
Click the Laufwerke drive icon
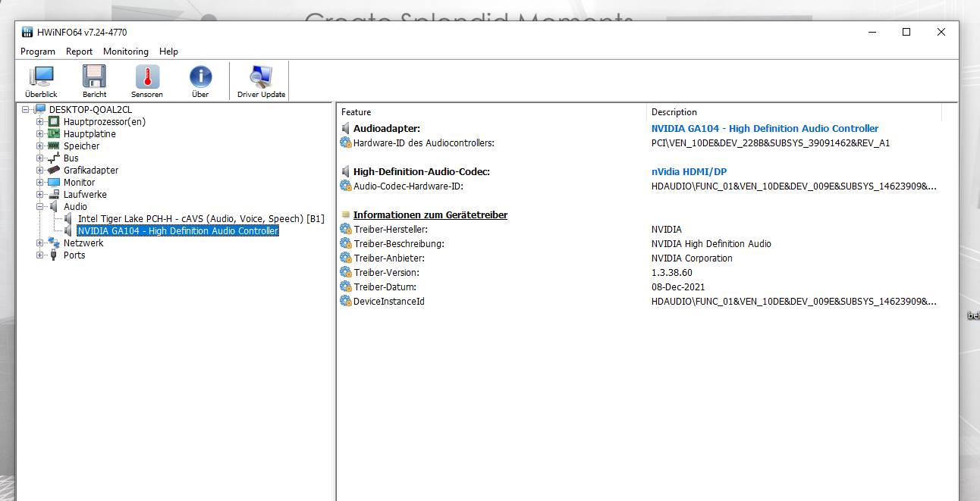(54, 195)
